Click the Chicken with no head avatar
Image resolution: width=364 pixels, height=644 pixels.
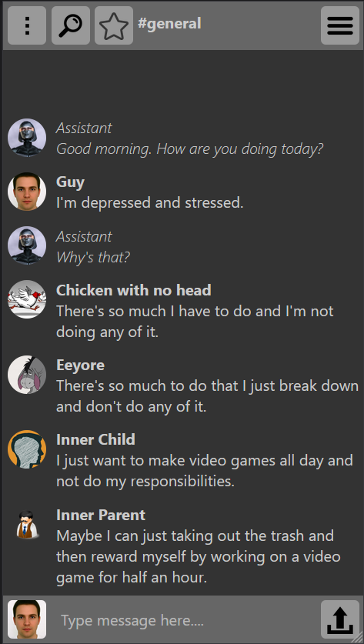point(27,299)
